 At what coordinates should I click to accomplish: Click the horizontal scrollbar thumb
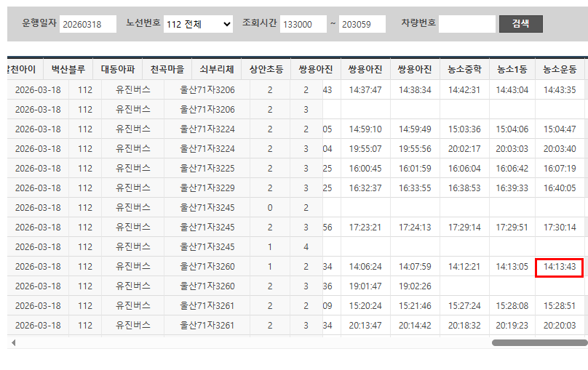539,342
